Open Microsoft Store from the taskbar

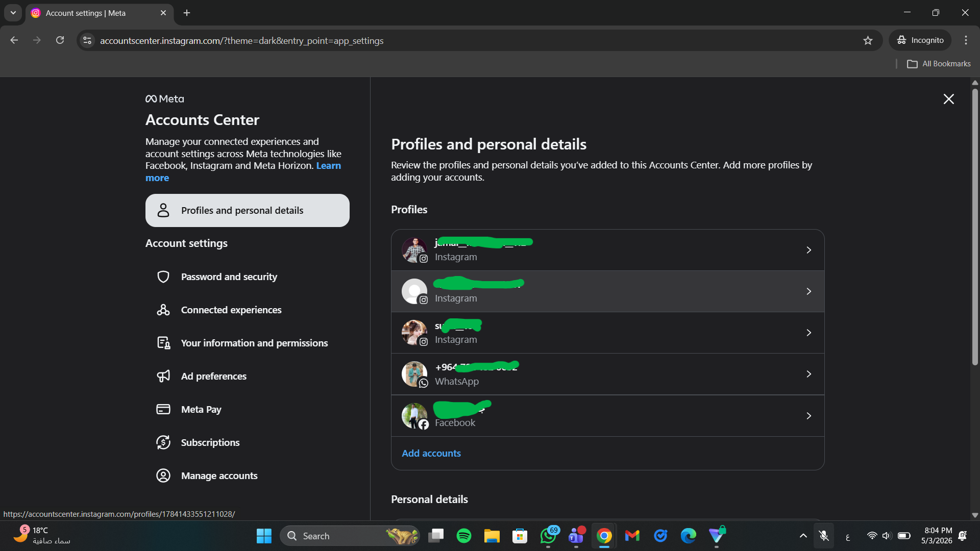(x=520, y=536)
